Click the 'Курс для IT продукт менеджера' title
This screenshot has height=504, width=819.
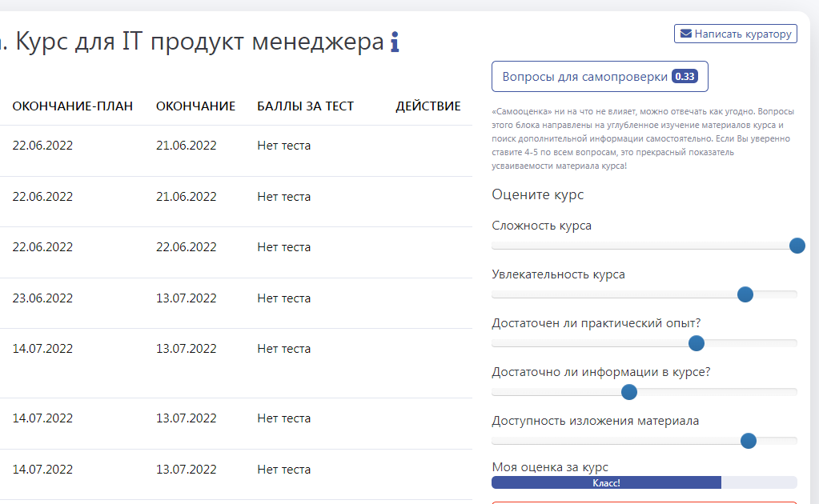point(200,42)
